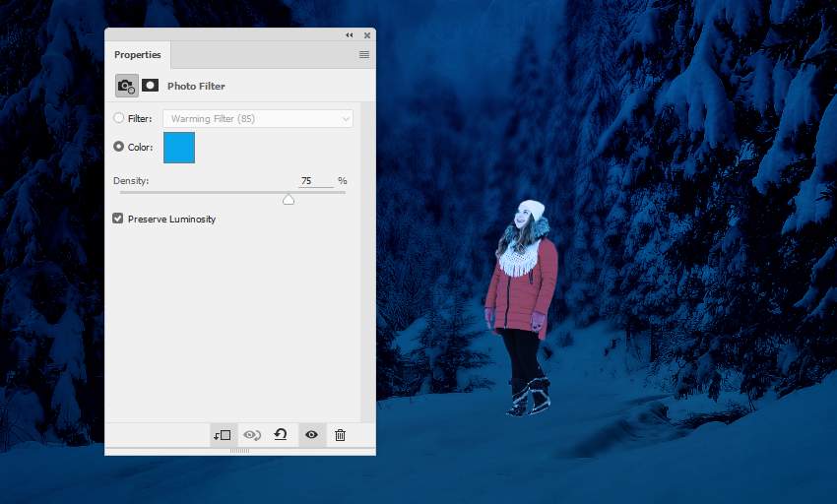Open the Warming Filter (85) dropdown

(258, 118)
